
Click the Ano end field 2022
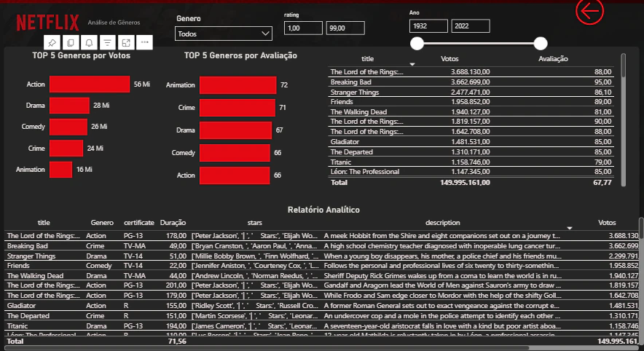pyautogui.click(x=471, y=26)
